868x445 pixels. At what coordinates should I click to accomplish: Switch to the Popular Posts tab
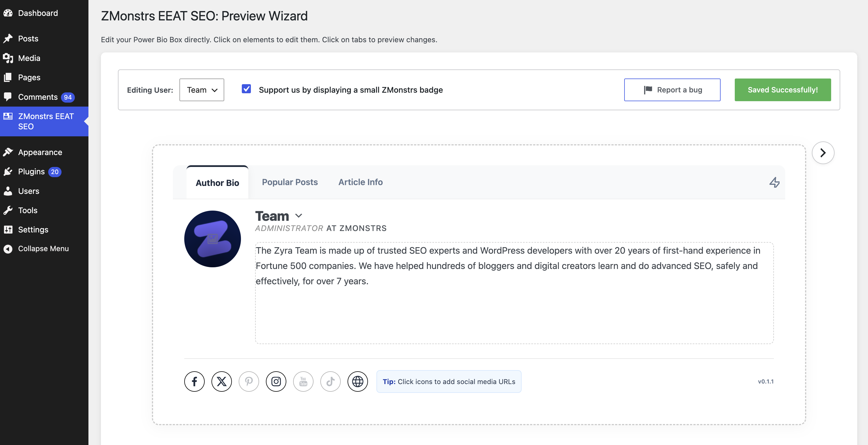click(x=290, y=182)
